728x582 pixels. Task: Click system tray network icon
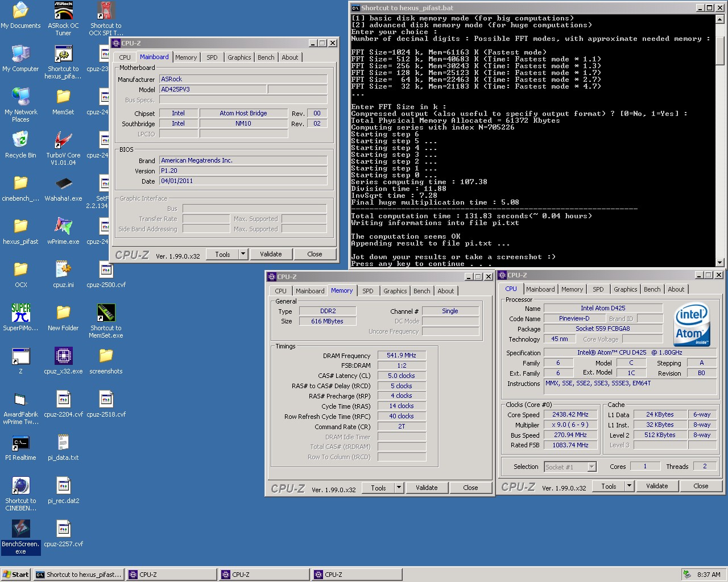tap(687, 575)
